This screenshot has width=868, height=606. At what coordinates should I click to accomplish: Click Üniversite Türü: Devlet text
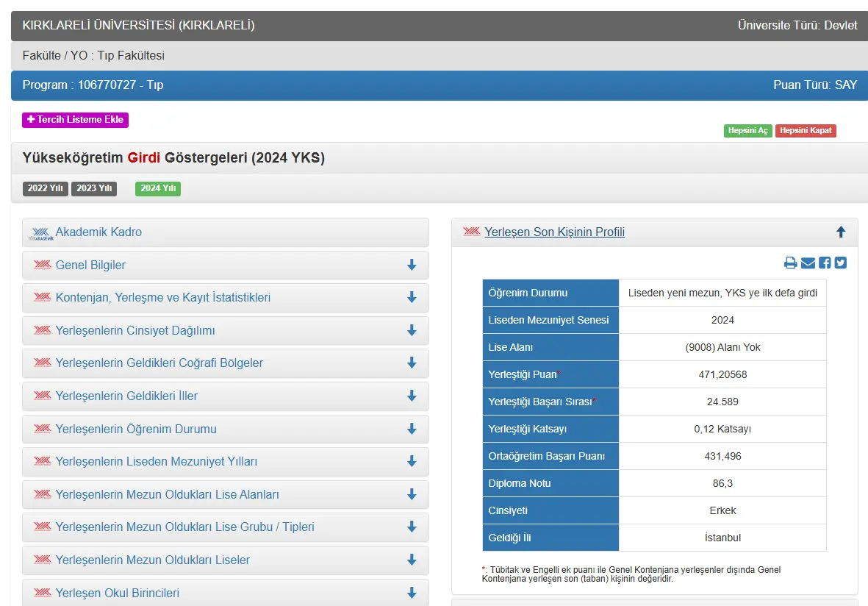pyautogui.click(x=797, y=26)
